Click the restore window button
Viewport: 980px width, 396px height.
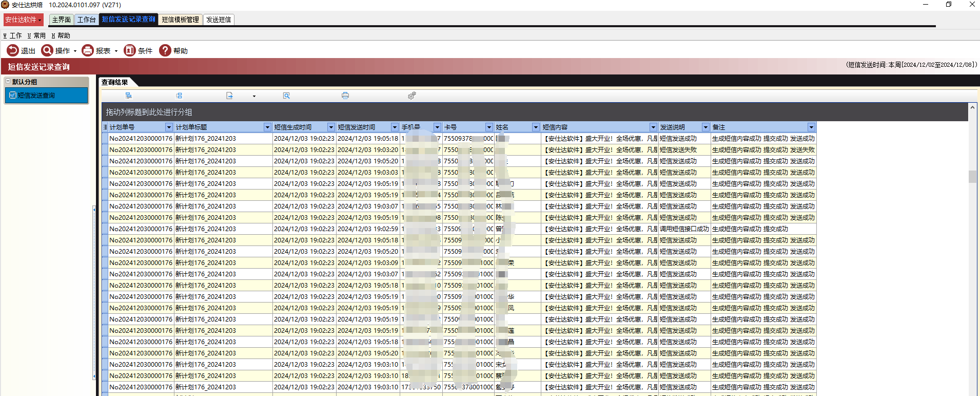(949, 4)
